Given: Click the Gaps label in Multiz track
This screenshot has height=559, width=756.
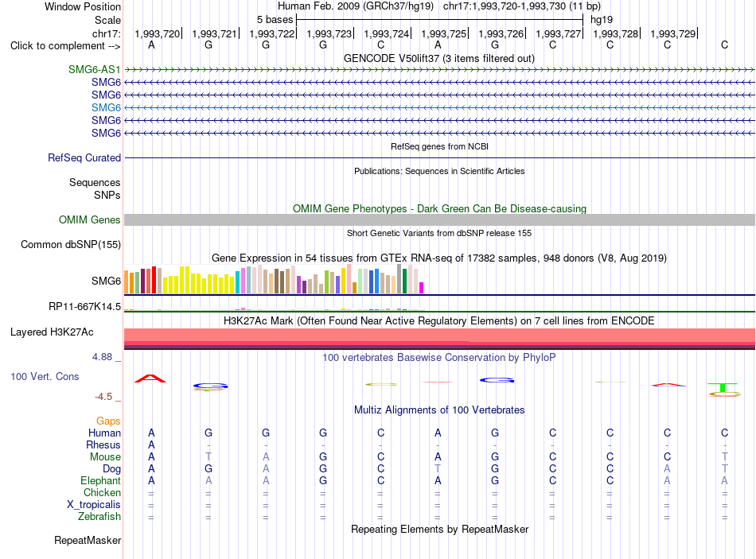Looking at the screenshot, I should [108, 421].
